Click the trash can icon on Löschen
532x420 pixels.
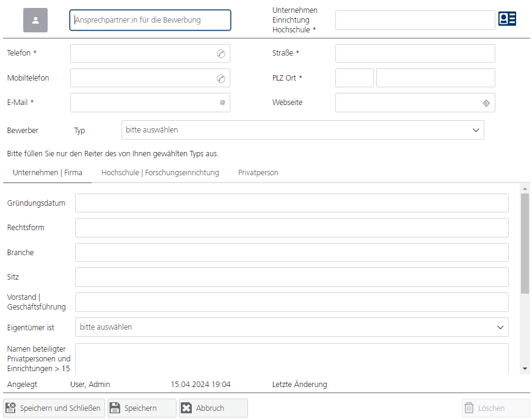pos(469,408)
